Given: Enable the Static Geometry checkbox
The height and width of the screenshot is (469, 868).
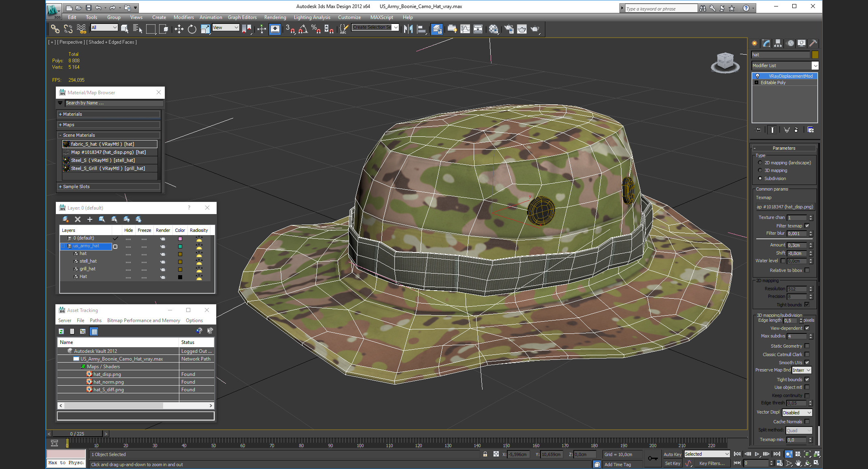Looking at the screenshot, I should pos(807,346).
